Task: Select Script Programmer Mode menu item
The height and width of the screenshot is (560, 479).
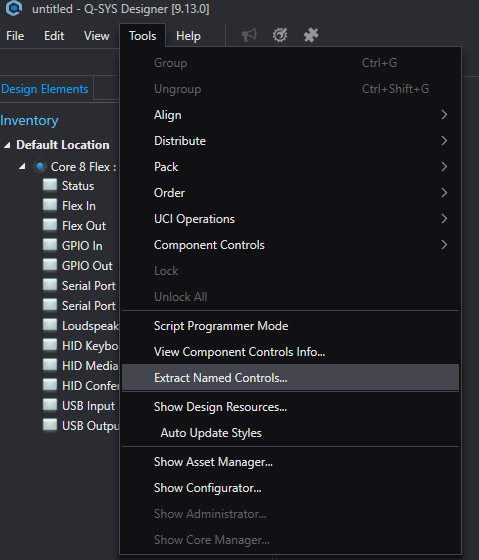Action: 290,326
